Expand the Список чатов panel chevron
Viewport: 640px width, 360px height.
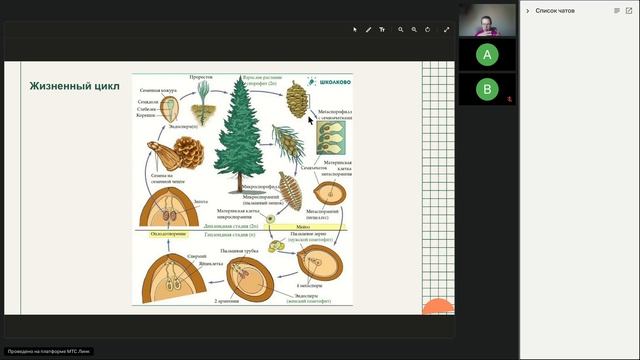pos(527,11)
